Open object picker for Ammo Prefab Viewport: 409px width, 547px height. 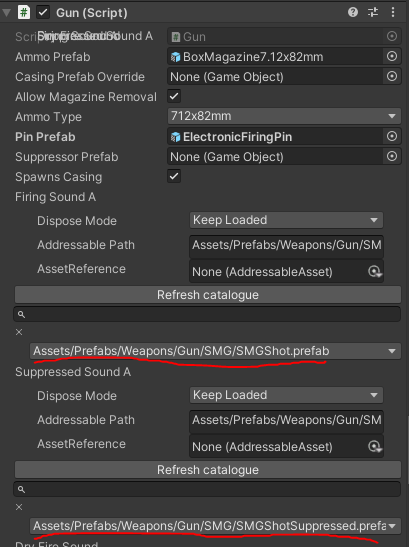click(392, 56)
